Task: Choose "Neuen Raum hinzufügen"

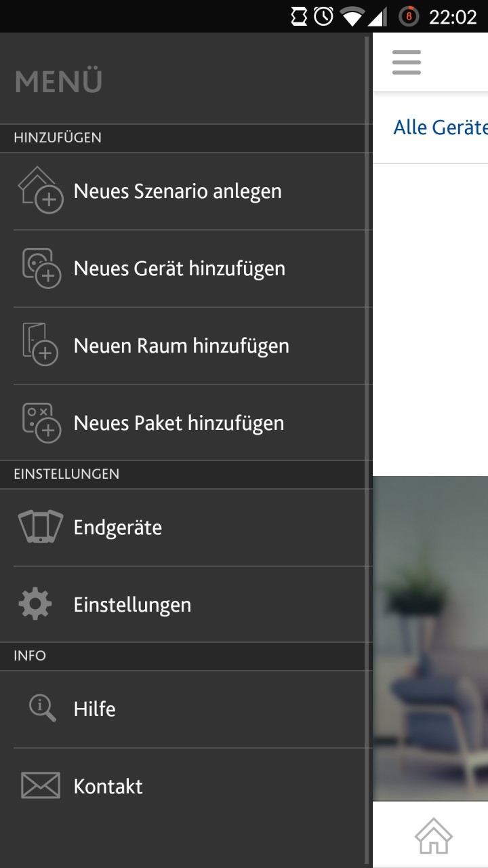Action: pyautogui.click(x=182, y=346)
